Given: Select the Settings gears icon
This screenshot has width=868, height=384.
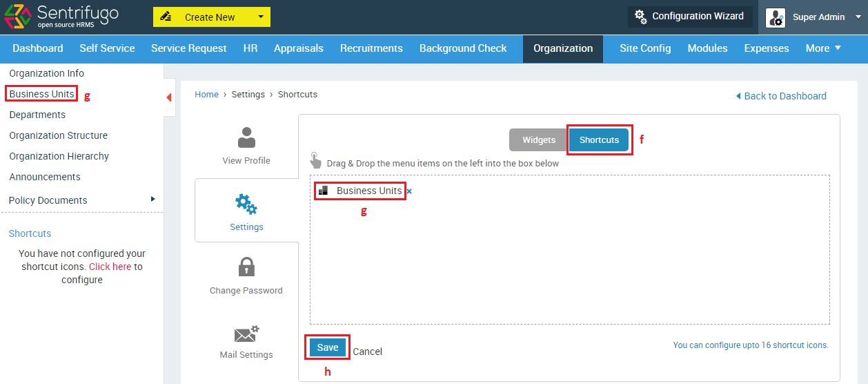Looking at the screenshot, I should point(246,204).
